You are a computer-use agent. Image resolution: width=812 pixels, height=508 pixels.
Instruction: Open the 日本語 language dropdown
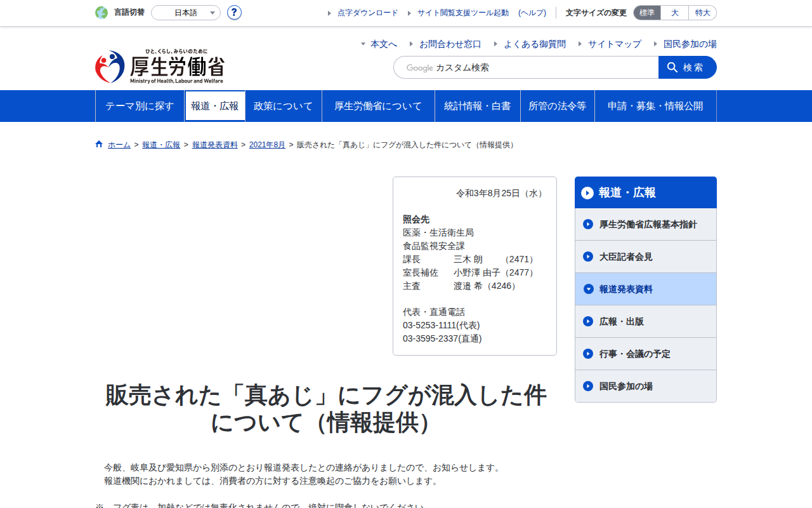[x=186, y=13]
